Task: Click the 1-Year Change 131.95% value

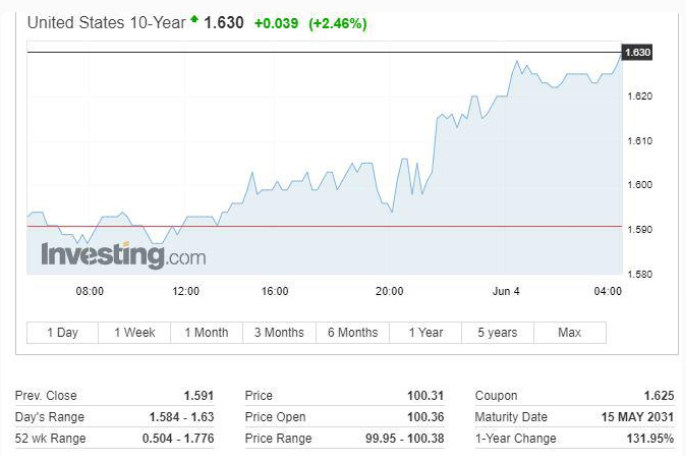Action: (650, 438)
